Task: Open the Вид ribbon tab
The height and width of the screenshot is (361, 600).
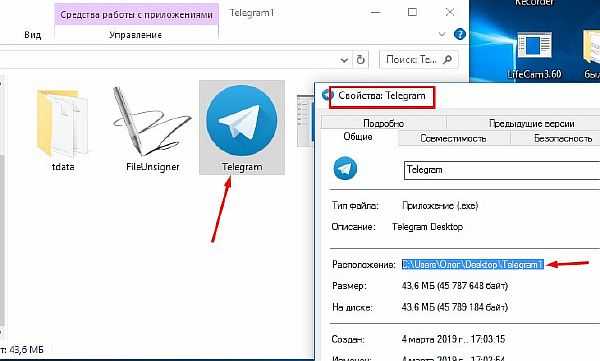Action: 33,35
